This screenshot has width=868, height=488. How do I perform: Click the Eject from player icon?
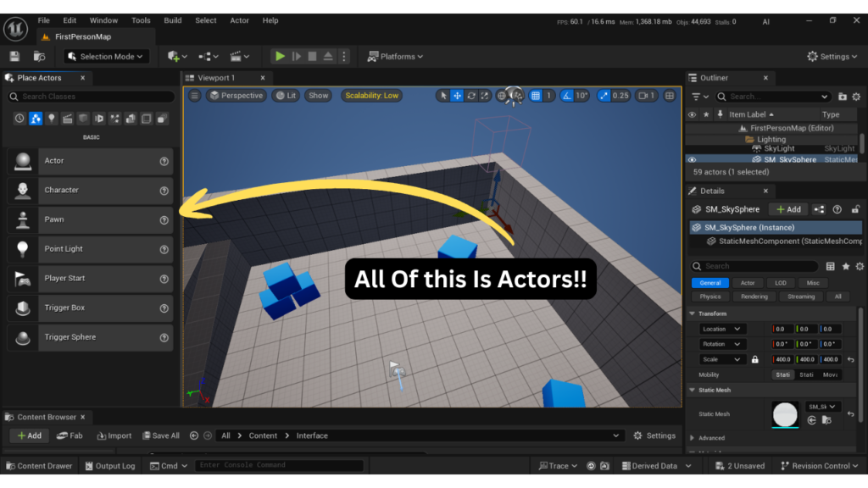click(328, 57)
